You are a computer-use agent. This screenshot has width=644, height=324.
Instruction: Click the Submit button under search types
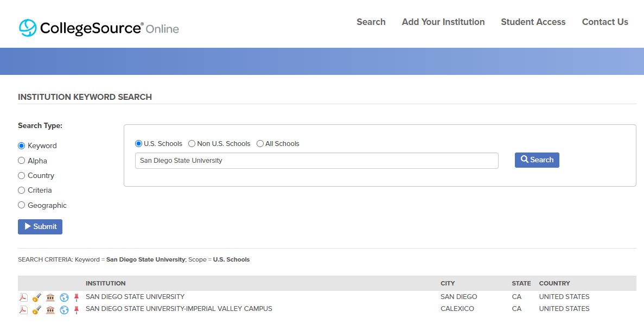[x=40, y=227]
